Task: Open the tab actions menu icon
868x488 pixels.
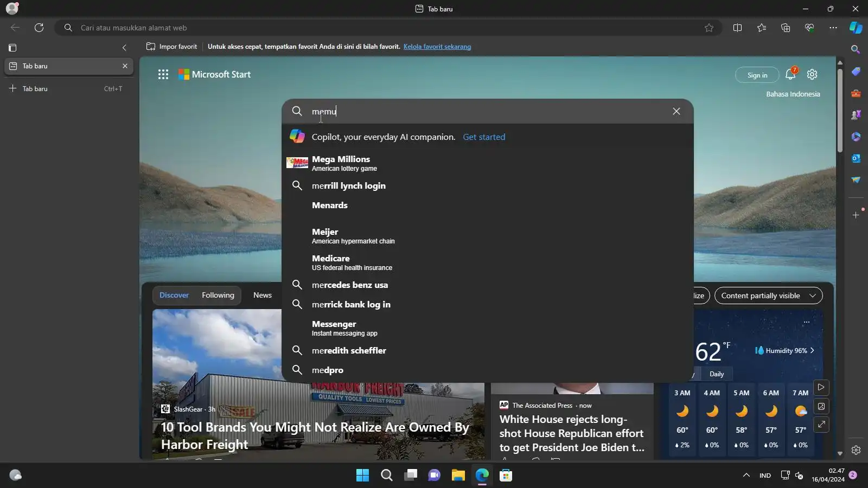Action: (x=13, y=48)
